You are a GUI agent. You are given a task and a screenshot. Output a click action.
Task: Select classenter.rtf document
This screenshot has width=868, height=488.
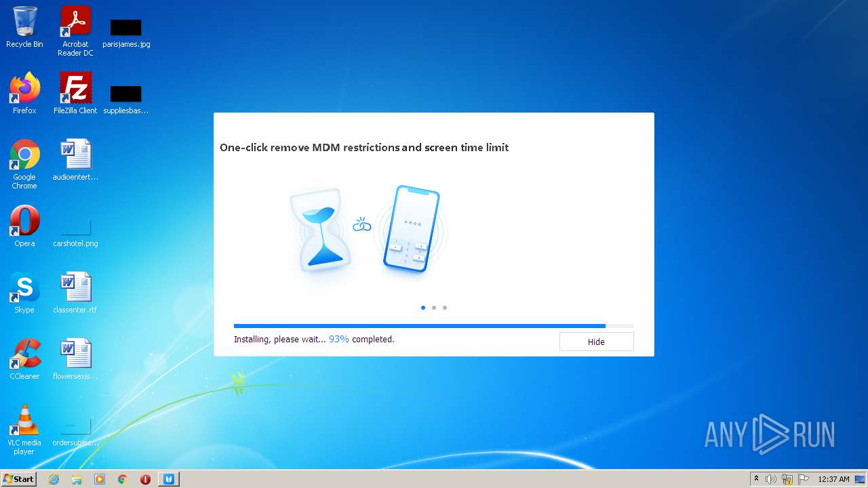pos(75,292)
